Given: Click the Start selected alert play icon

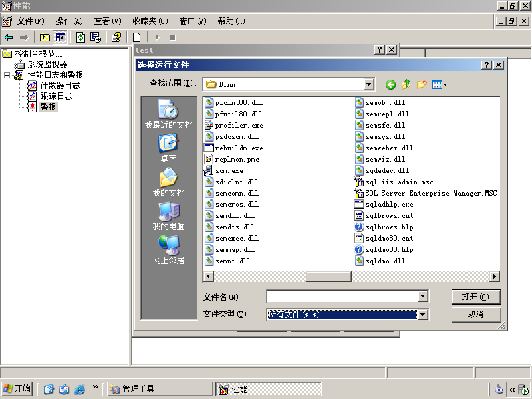Looking at the screenshot, I should [x=157, y=37].
